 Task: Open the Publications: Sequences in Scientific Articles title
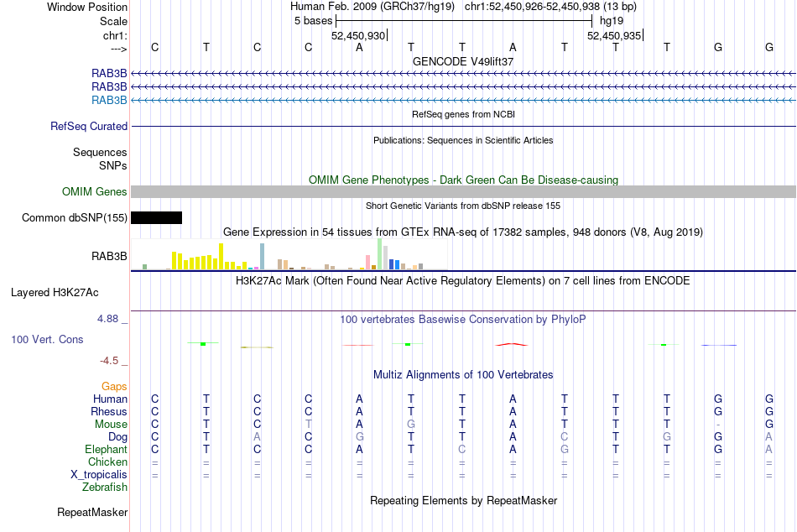(x=463, y=140)
